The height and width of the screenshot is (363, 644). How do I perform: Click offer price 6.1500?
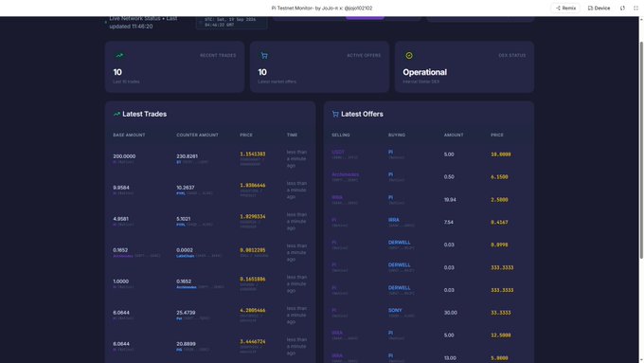[x=499, y=177]
